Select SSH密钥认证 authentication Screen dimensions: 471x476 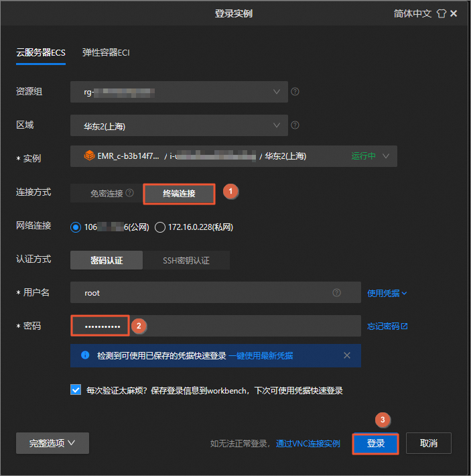click(186, 260)
